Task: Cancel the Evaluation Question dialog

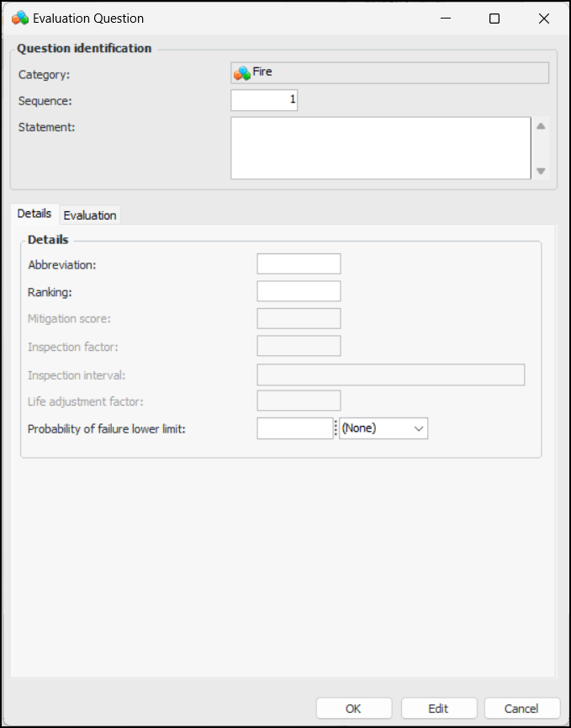Action: tap(522, 709)
